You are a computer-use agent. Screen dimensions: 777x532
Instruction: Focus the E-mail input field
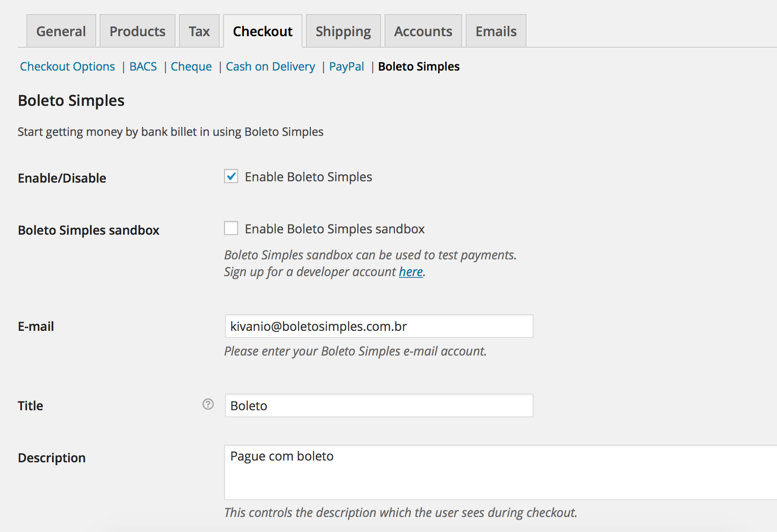(x=379, y=326)
